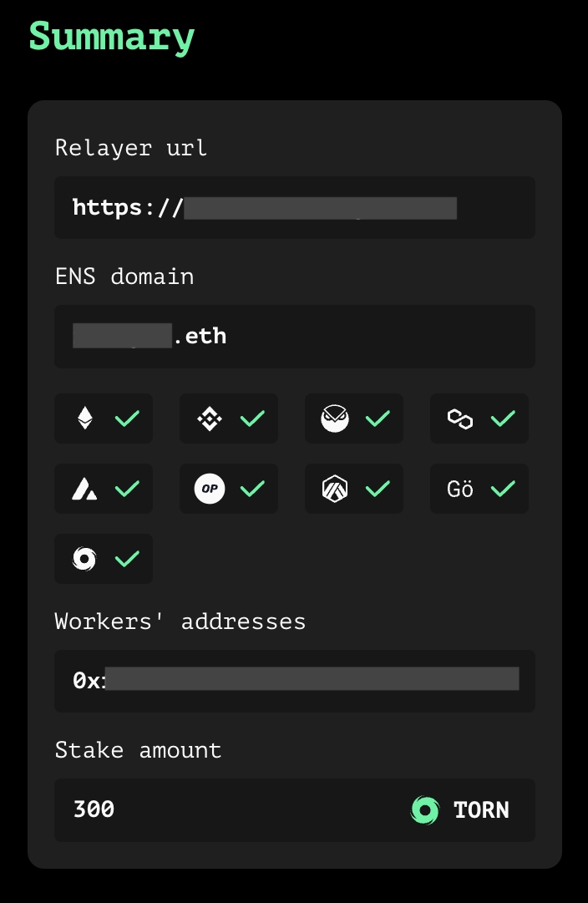Click the Summary heading
This screenshot has height=903, width=588.
(112, 37)
